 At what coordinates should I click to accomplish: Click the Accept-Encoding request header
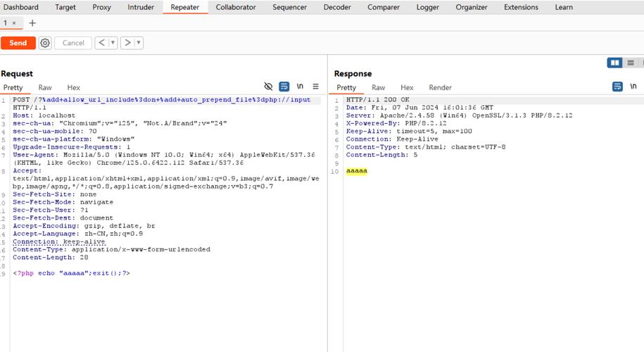click(84, 226)
